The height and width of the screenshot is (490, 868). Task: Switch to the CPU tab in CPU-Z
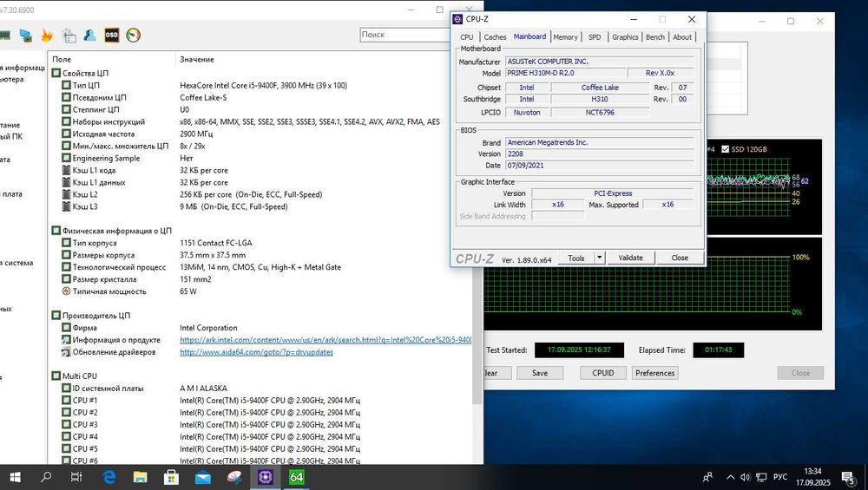pyautogui.click(x=467, y=37)
